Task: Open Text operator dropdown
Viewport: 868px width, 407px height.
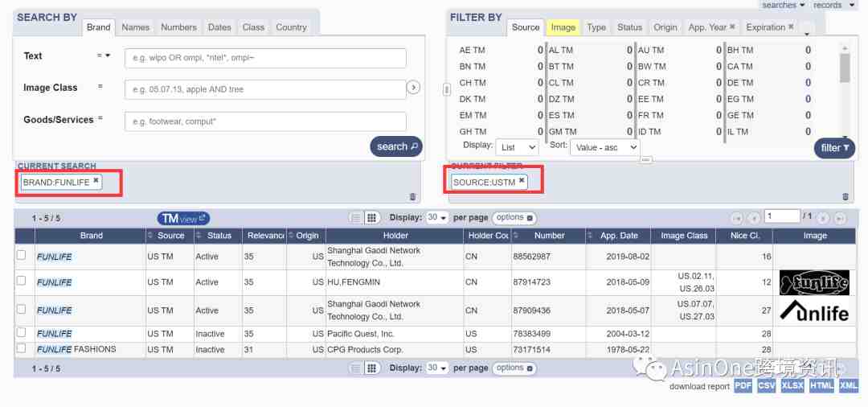Action: tap(104, 55)
